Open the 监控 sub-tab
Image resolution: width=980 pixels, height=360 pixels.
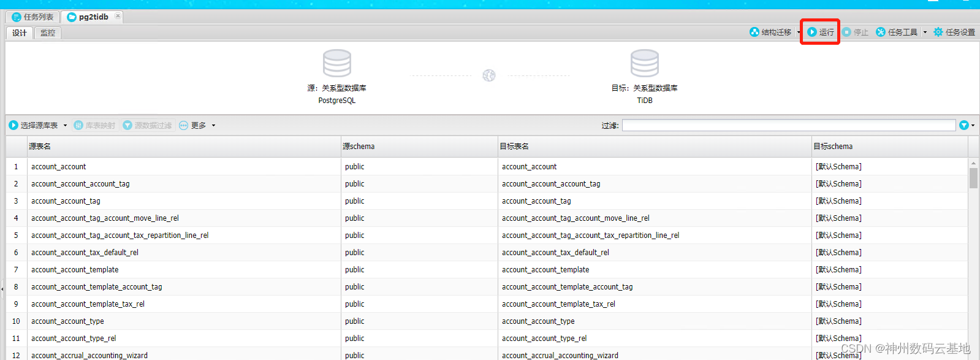coord(47,33)
